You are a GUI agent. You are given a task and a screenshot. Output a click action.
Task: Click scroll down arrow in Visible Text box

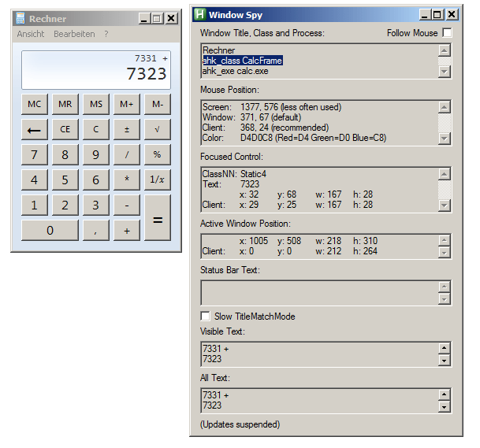pyautogui.click(x=445, y=361)
